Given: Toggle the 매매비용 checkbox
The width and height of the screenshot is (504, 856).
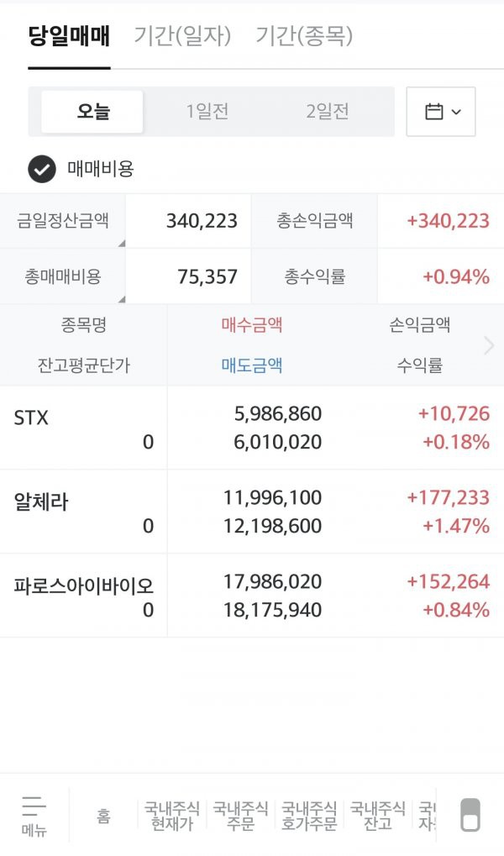Looking at the screenshot, I should pyautogui.click(x=42, y=169).
